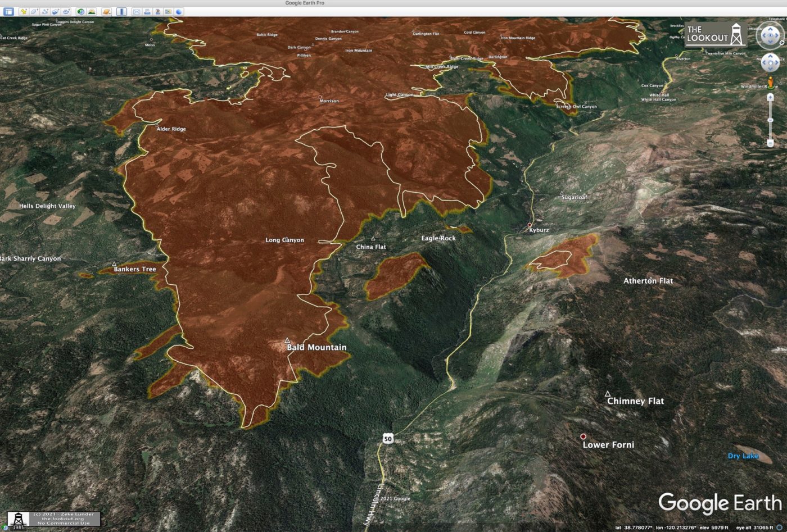The image size is (787, 532).
Task: Pan the move joystick down
Action: (x=770, y=69)
